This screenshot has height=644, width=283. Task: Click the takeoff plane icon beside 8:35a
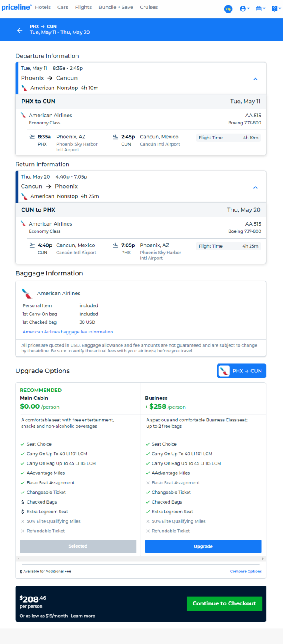pos(32,137)
